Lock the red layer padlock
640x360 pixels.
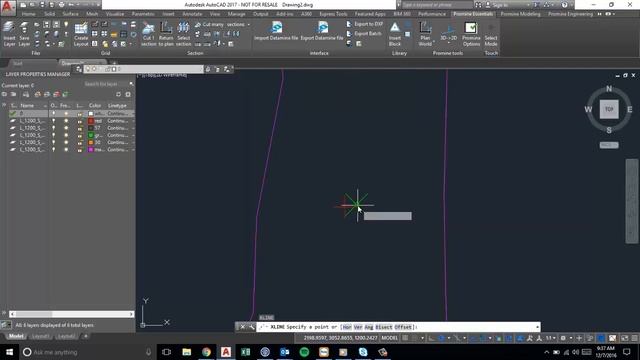[80, 121]
